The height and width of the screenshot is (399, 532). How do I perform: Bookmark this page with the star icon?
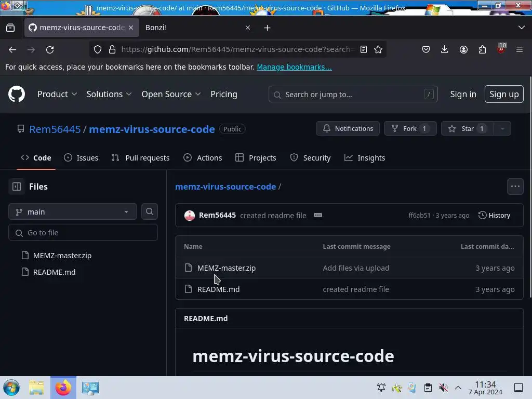tap(378, 49)
